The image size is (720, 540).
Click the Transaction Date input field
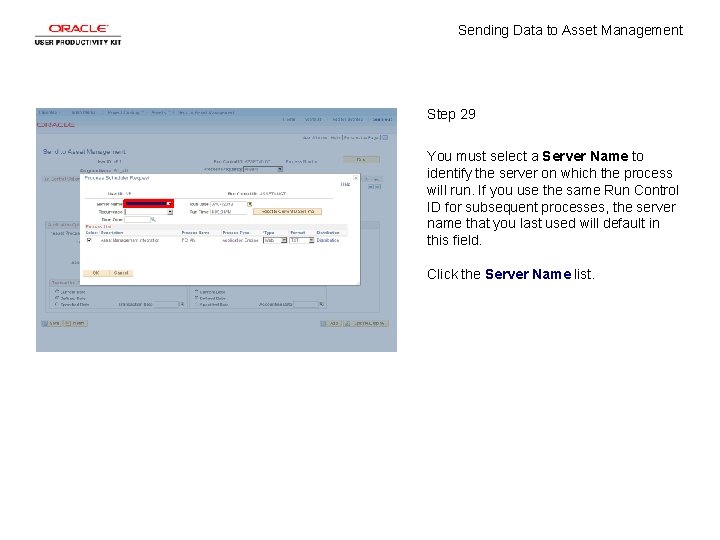[x=166, y=304]
